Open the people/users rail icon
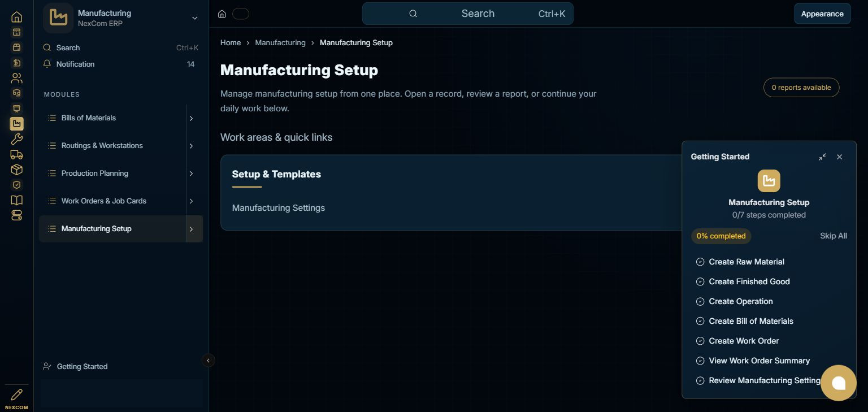The image size is (868, 412). [x=16, y=78]
